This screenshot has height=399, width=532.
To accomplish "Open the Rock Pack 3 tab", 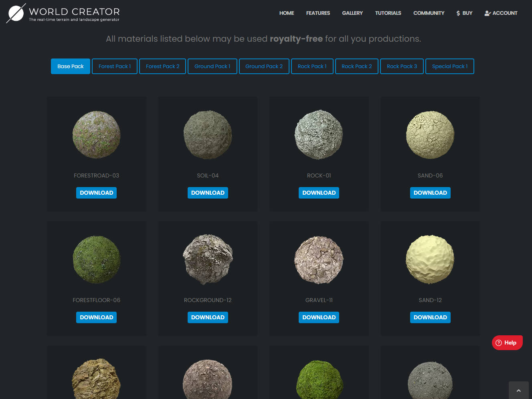I will coord(402,66).
